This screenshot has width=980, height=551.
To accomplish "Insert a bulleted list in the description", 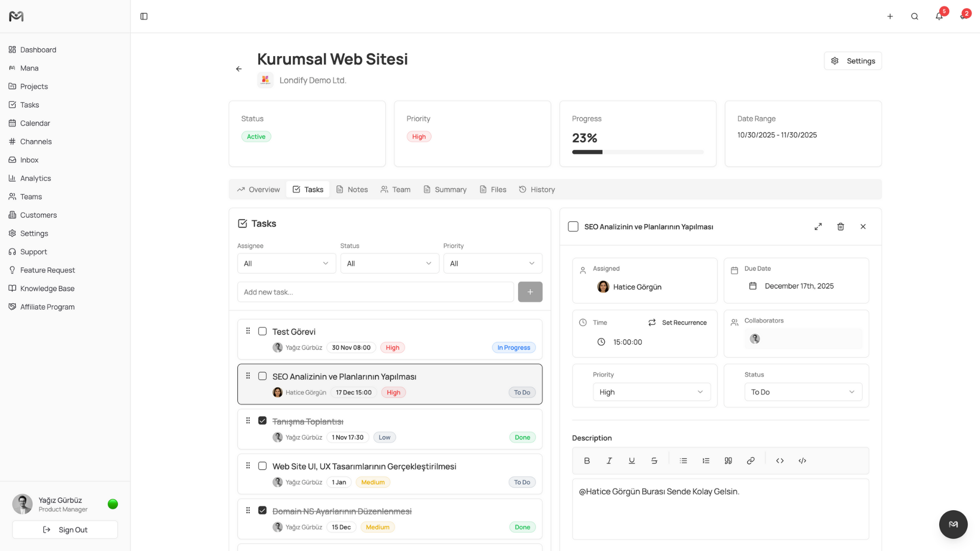I will click(683, 460).
